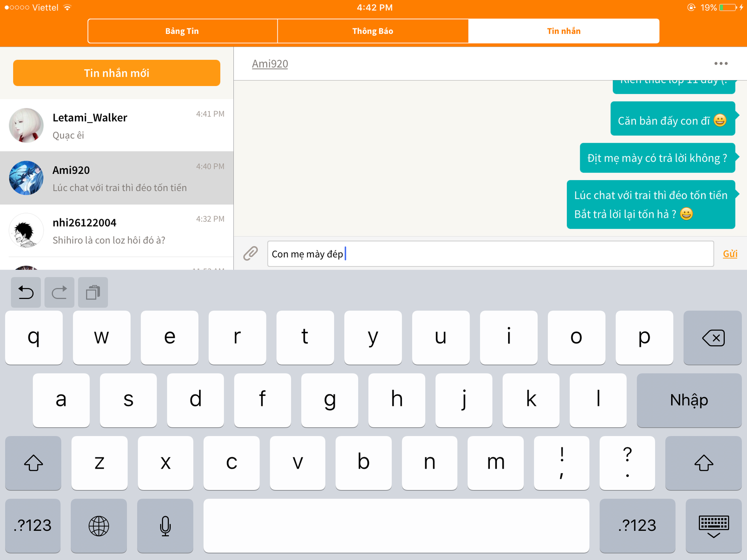Tap the right .?123 symbols key
The image size is (747, 560).
click(637, 526)
